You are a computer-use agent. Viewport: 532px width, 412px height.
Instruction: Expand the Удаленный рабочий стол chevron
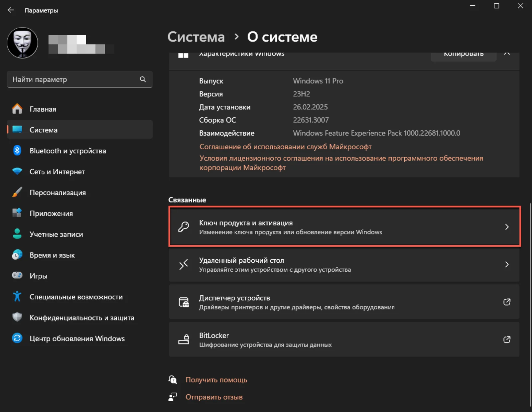507,264
